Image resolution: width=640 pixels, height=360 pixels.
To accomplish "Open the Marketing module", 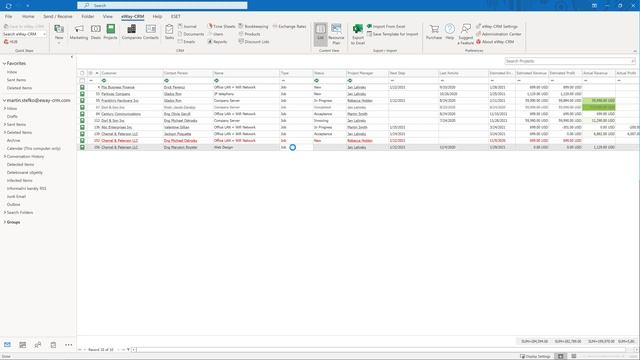I will (x=78, y=32).
